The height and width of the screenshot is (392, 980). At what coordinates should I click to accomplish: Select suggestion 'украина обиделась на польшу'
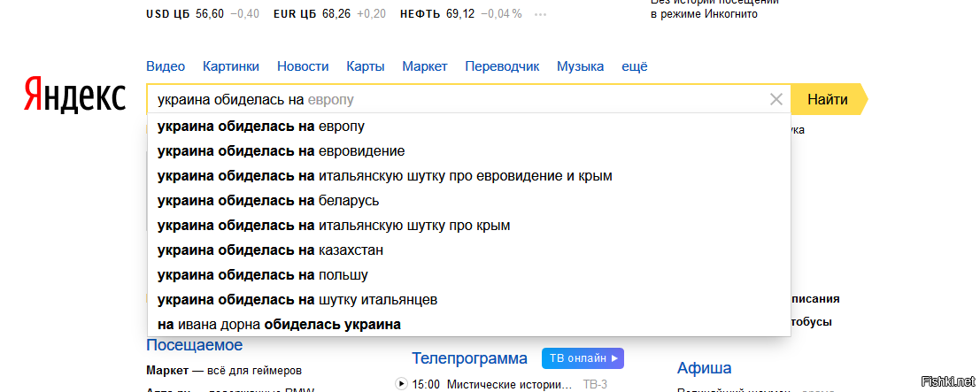pos(468,275)
